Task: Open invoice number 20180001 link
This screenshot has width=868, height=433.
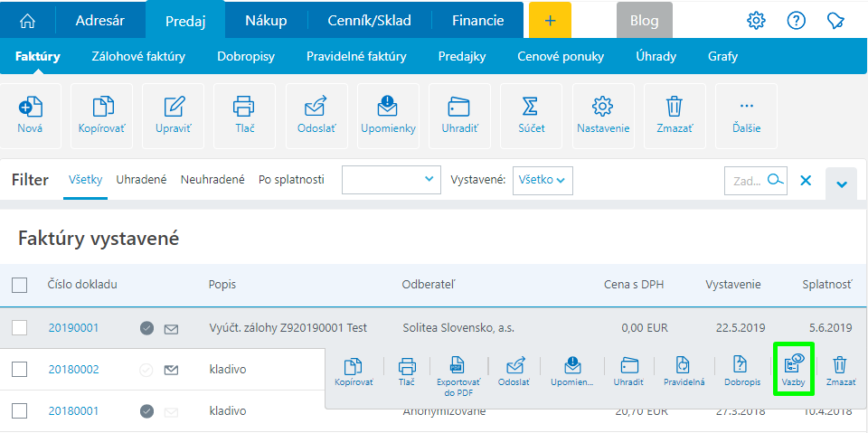Action: [73, 411]
